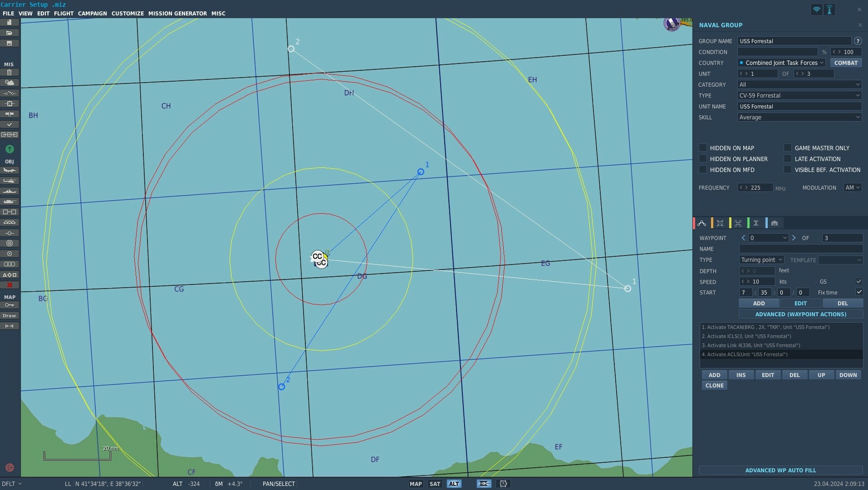Open the mission goals checkmark icon
868x490 pixels.
(10, 124)
